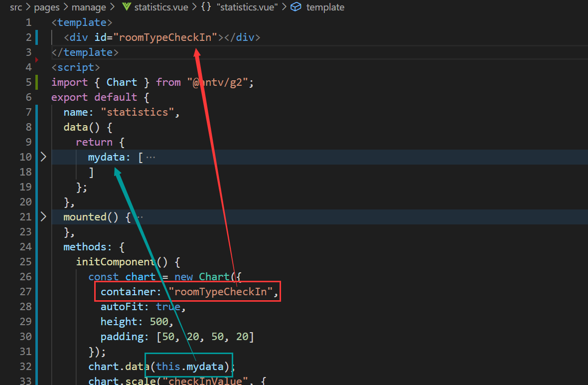Expand the folded mounted() block on line 21
The height and width of the screenshot is (385, 588).
pyautogui.click(x=43, y=217)
